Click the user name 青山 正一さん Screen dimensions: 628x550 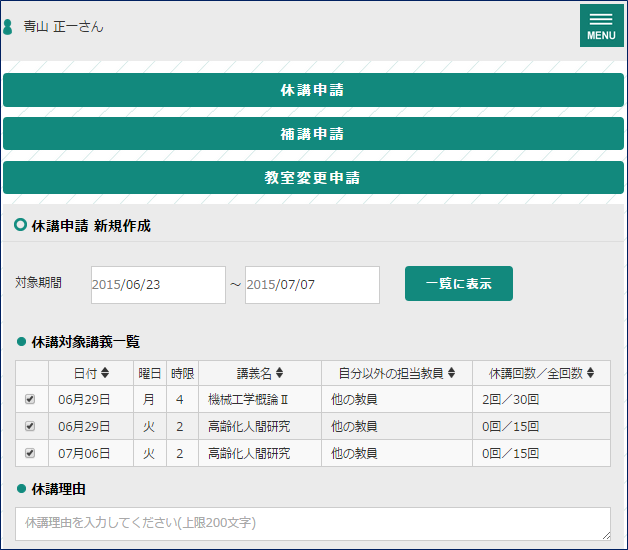point(63,27)
